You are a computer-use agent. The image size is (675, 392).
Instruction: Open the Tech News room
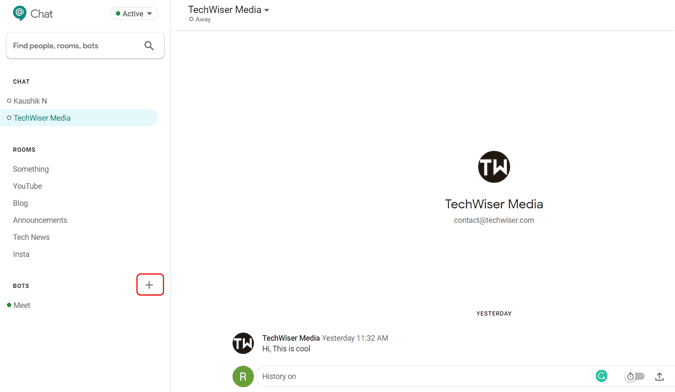(31, 237)
